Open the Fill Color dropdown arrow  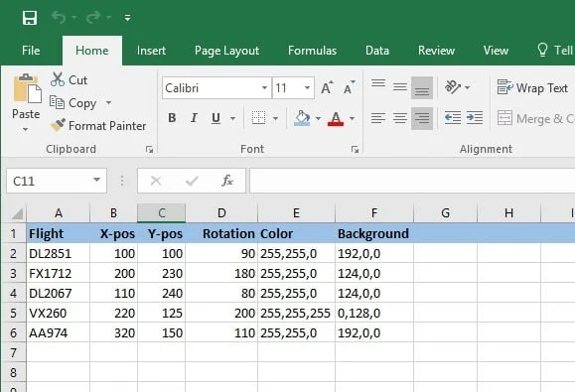click(318, 118)
